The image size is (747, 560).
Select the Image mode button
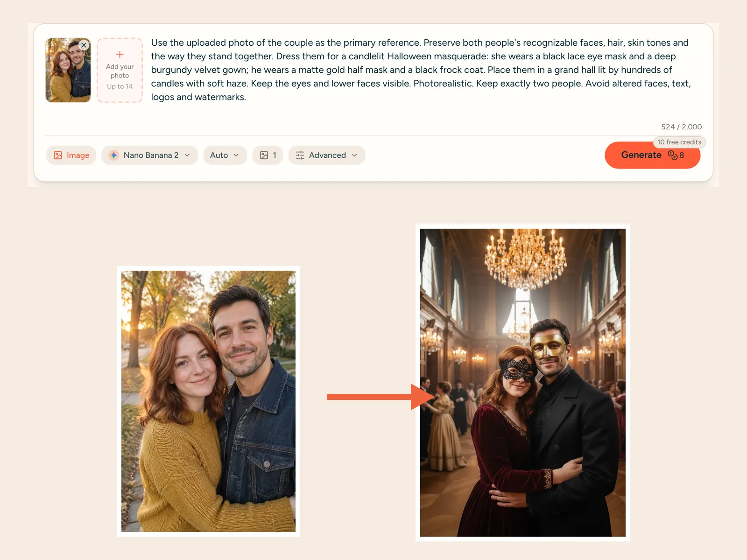point(71,155)
